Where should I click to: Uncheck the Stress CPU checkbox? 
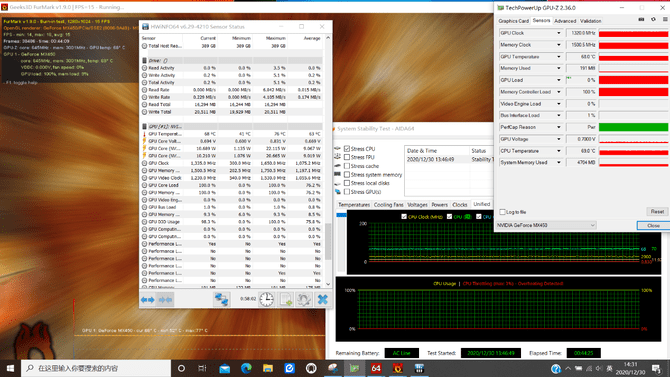347,149
